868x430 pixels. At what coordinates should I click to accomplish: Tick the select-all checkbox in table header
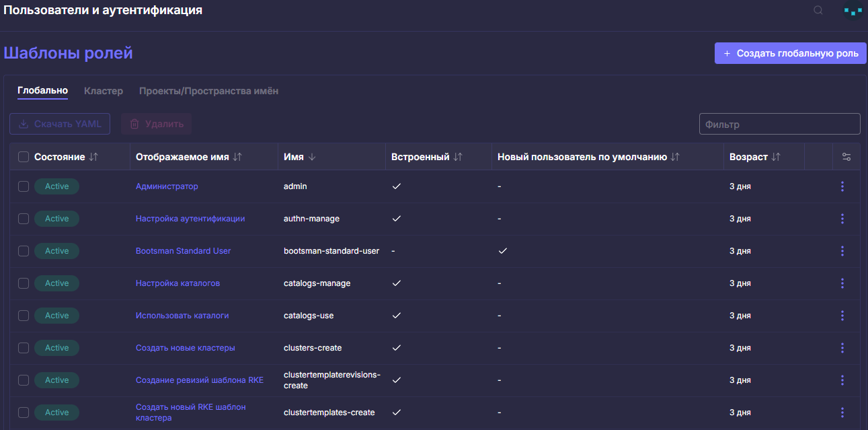[x=24, y=157]
